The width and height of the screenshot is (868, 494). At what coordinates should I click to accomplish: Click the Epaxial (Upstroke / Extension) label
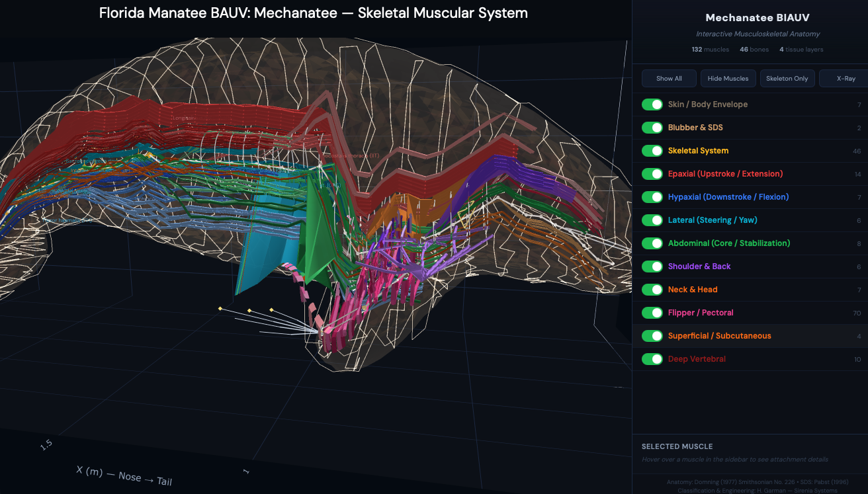[x=725, y=174]
